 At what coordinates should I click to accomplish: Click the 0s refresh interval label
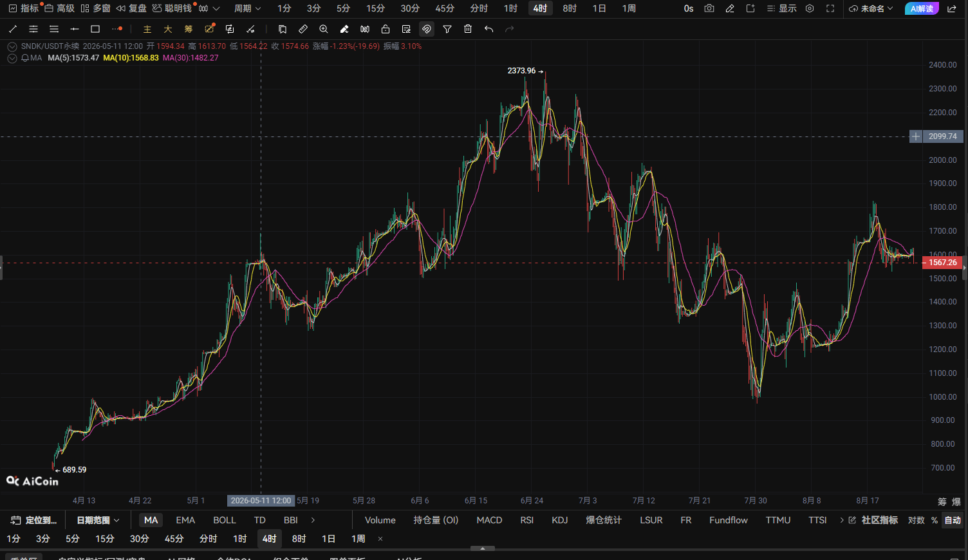(x=689, y=8)
